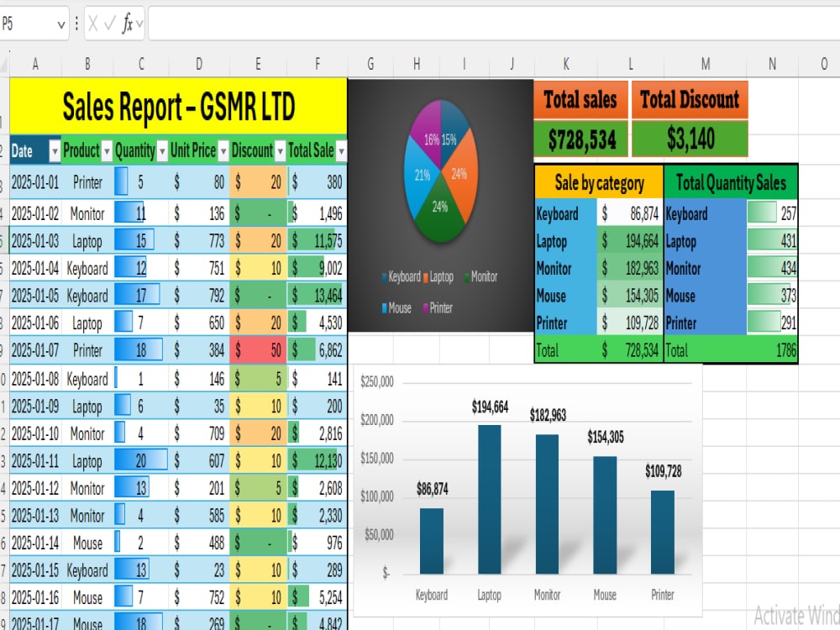Click the Keyboard sale value 86,874

click(630, 213)
